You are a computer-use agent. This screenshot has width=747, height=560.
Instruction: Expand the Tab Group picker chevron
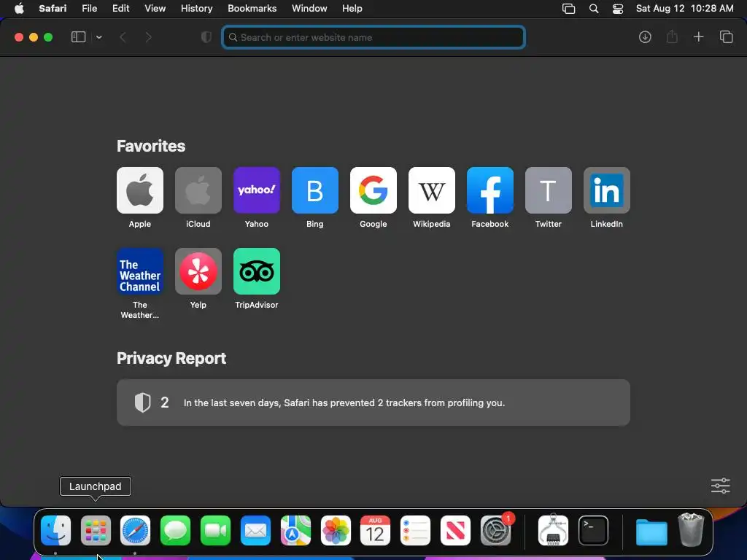tap(98, 37)
